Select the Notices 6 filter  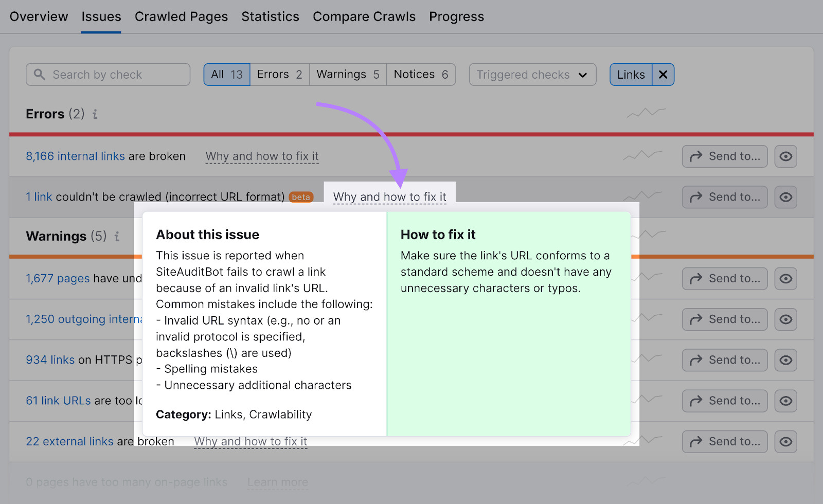[x=420, y=74]
